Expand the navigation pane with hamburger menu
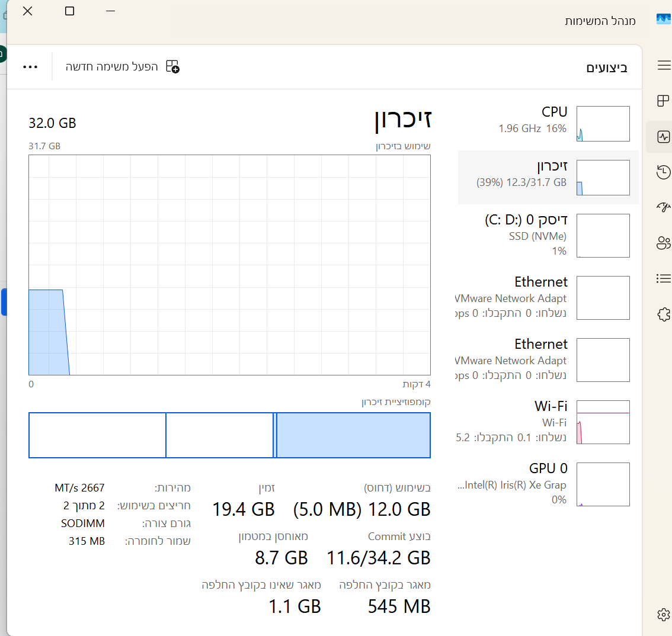 click(x=663, y=65)
